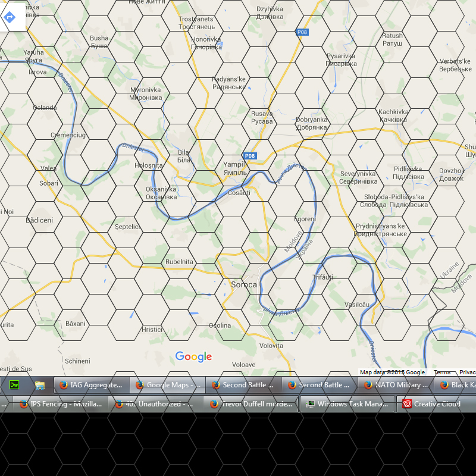Click the Pidlisivka Підлісівка label

(x=408, y=173)
